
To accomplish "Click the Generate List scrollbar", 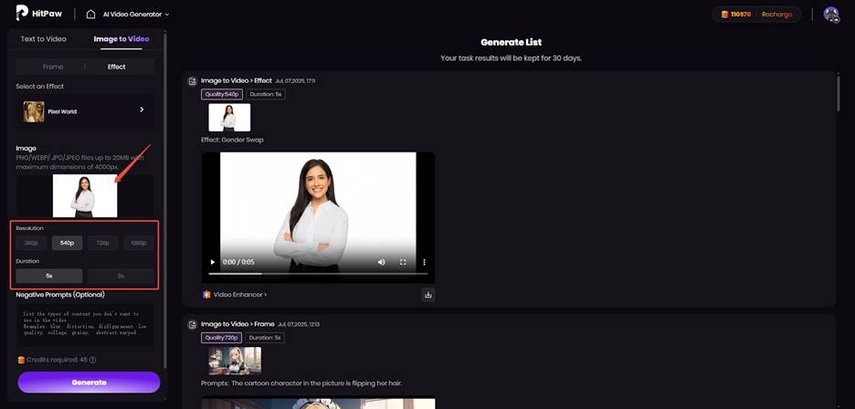I will tap(839, 93).
